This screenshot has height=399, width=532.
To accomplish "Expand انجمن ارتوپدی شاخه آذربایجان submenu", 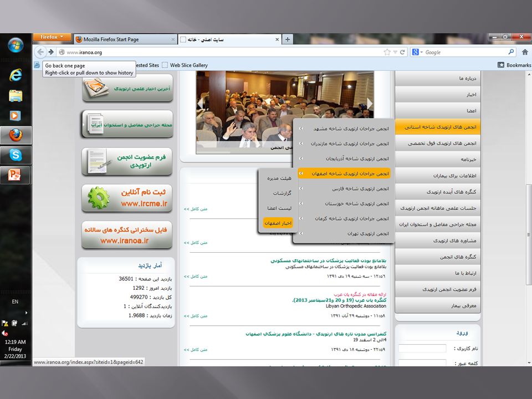I will 301,158.
